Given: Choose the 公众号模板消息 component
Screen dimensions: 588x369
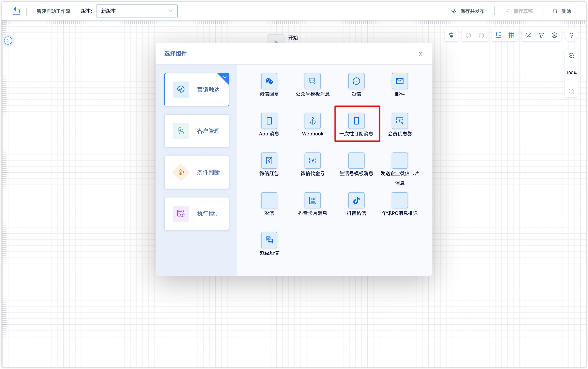Looking at the screenshot, I should pyautogui.click(x=312, y=85).
